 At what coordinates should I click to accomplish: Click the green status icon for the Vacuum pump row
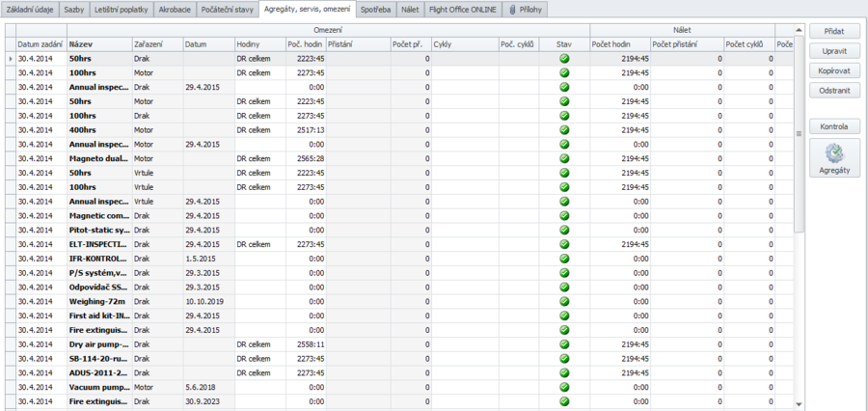click(564, 387)
